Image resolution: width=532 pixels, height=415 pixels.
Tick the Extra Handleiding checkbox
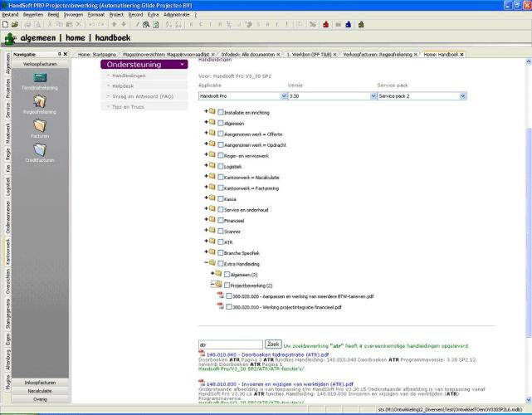coord(221,264)
